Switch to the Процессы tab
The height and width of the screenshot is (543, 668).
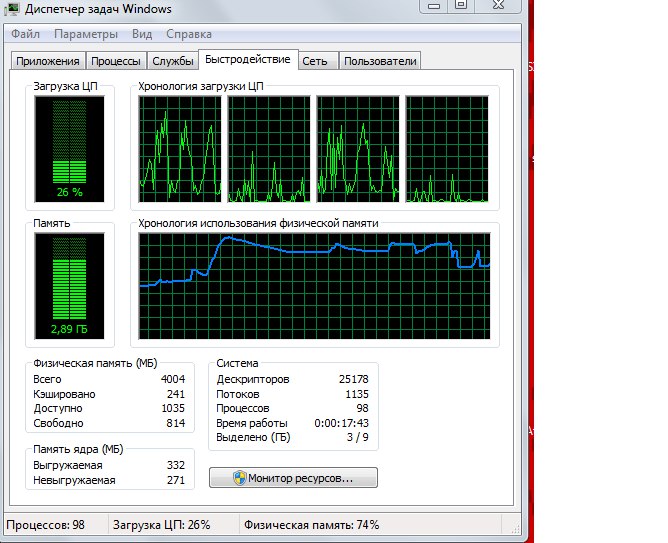116,61
